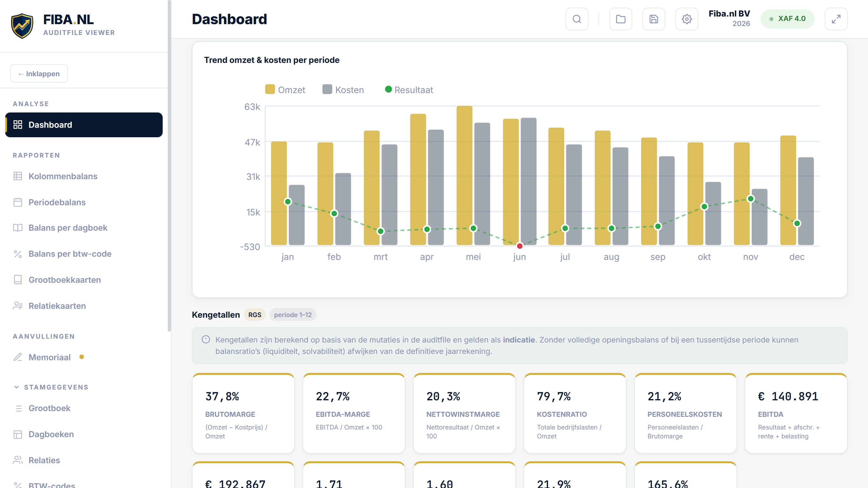Go to Balans per btw-code
868x488 pixels.
tap(84, 254)
